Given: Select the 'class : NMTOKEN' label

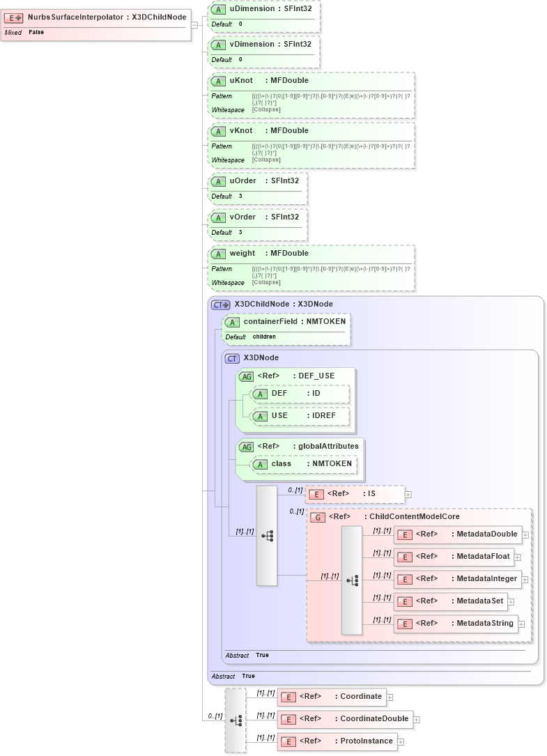Looking at the screenshot, I should (x=311, y=464).
